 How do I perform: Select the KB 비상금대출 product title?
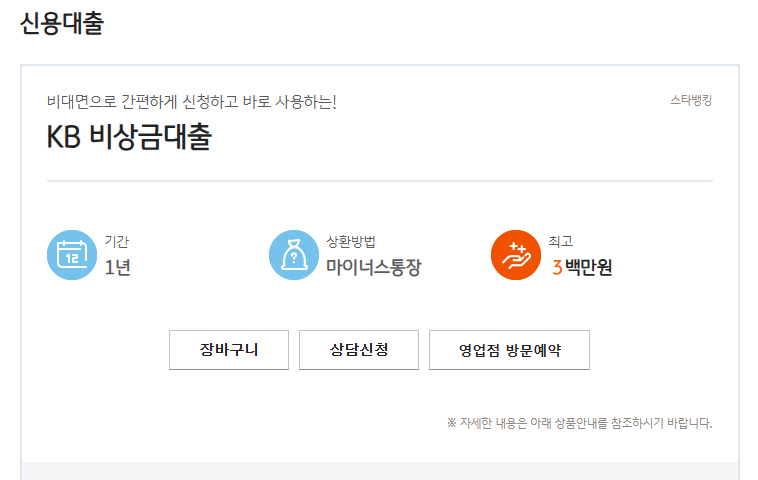click(129, 138)
